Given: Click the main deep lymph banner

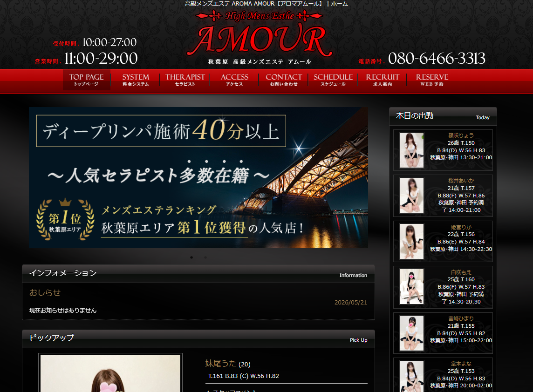Looking at the screenshot, I should coord(198,178).
